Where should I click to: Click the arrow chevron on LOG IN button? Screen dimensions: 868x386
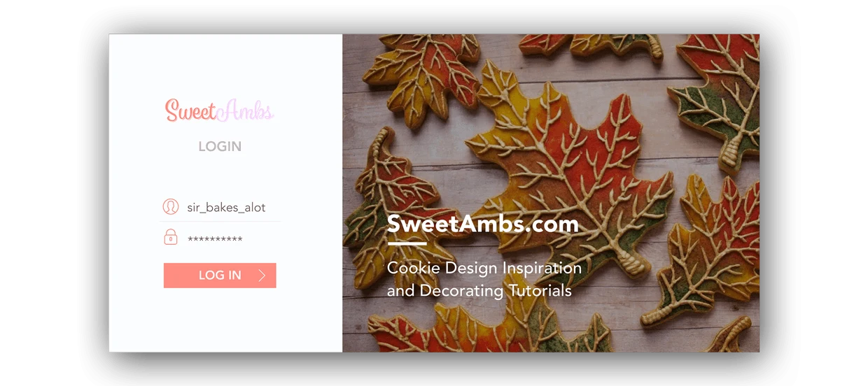[262, 276]
